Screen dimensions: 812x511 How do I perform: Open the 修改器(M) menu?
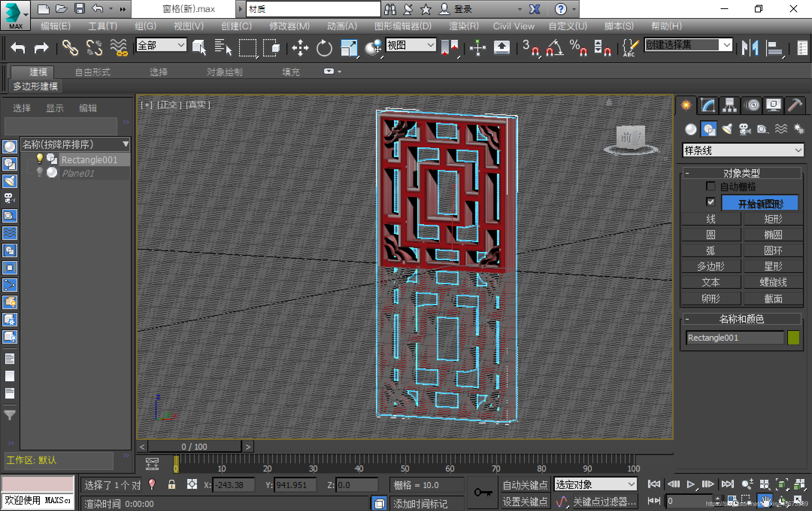289,26
